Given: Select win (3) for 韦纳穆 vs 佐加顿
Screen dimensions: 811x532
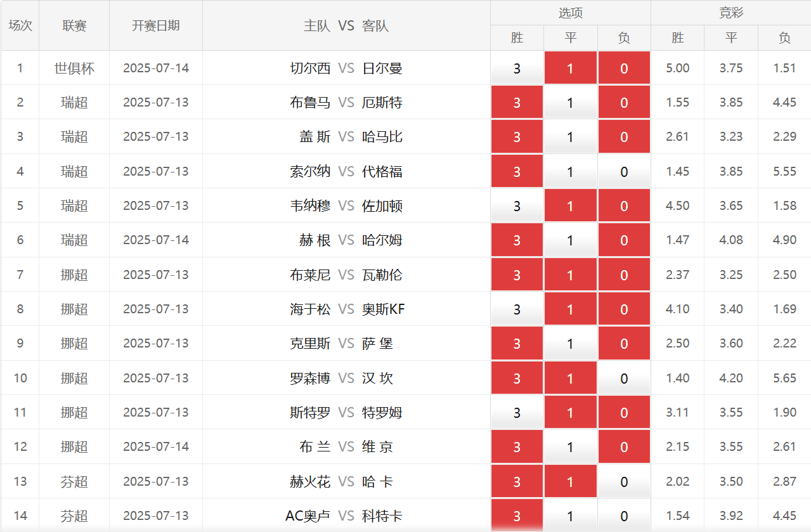Looking at the screenshot, I should coord(517,205).
